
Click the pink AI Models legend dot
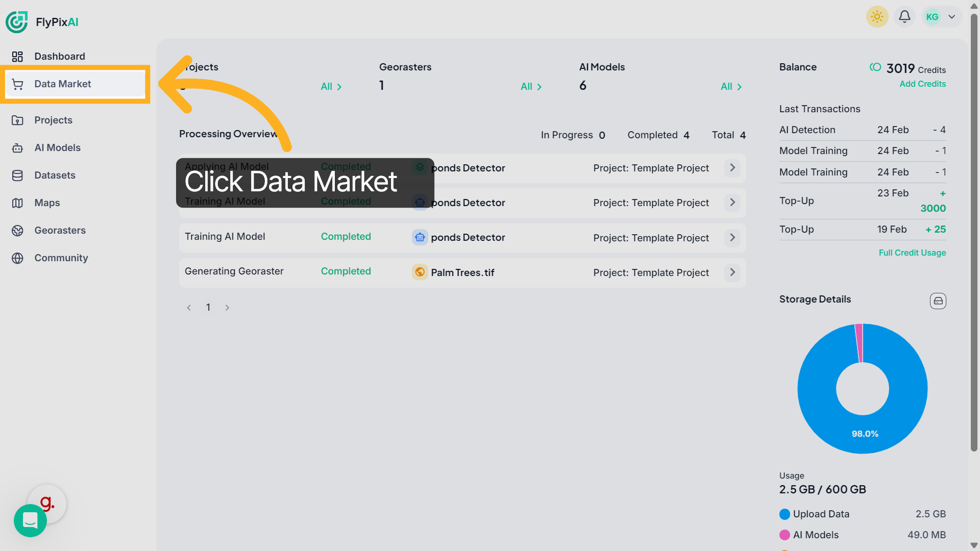point(785,535)
